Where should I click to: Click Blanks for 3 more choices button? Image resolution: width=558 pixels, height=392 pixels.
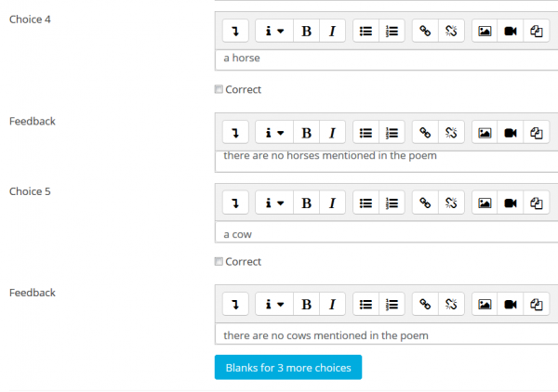click(x=287, y=368)
